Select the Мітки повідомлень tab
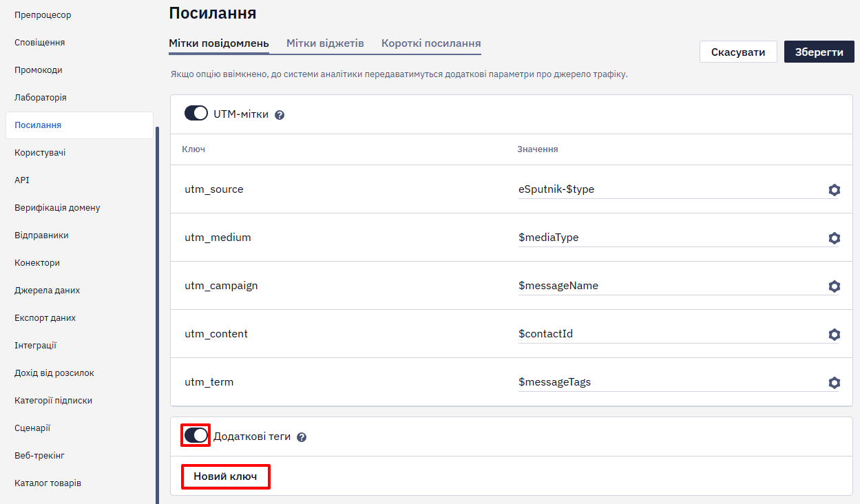 tap(219, 43)
